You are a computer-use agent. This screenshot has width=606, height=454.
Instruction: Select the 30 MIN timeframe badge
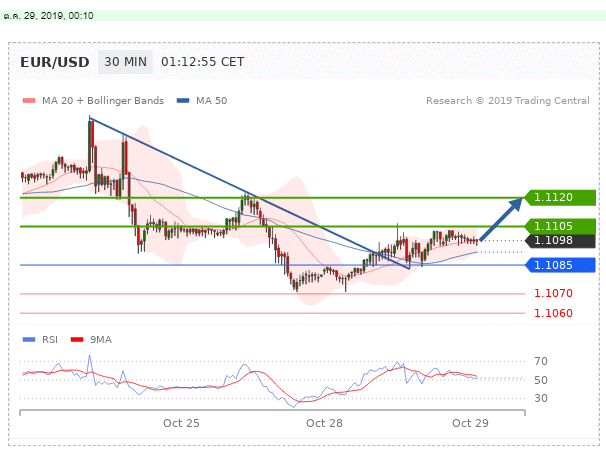coord(125,62)
